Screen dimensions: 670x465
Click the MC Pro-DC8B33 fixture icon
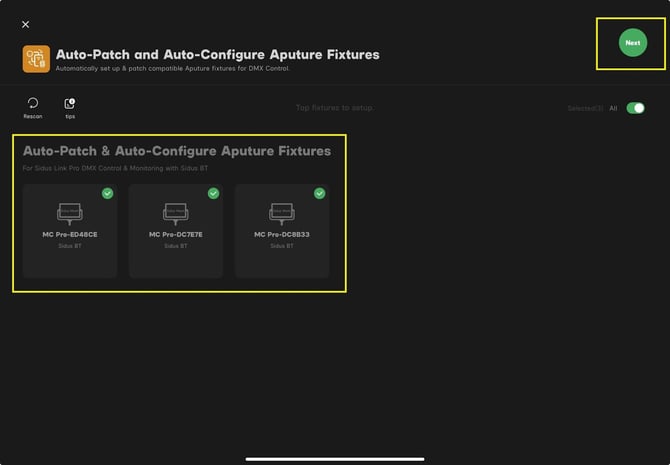(282, 214)
